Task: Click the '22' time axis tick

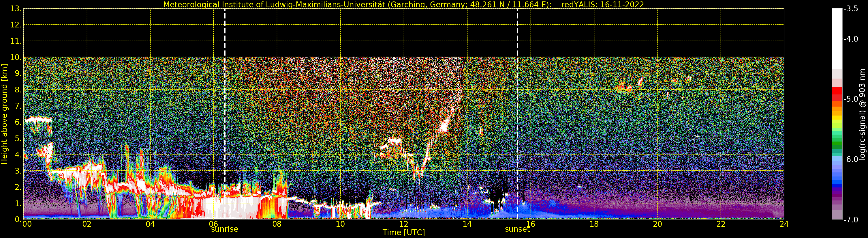Action: [x=721, y=224]
